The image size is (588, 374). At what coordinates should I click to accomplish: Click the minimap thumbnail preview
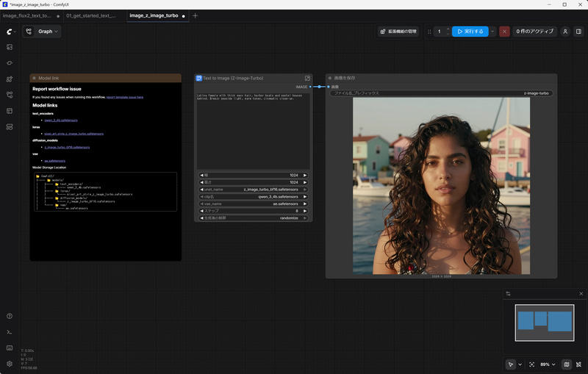pos(544,321)
